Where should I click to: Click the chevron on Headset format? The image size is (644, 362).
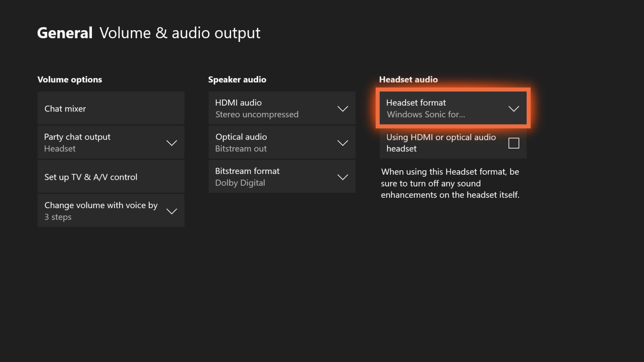click(x=514, y=108)
